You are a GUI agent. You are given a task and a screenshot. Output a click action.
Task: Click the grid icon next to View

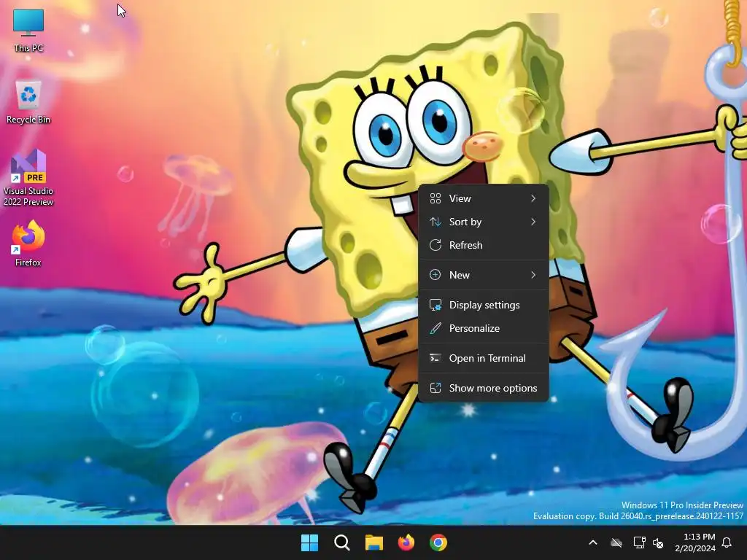coord(436,198)
